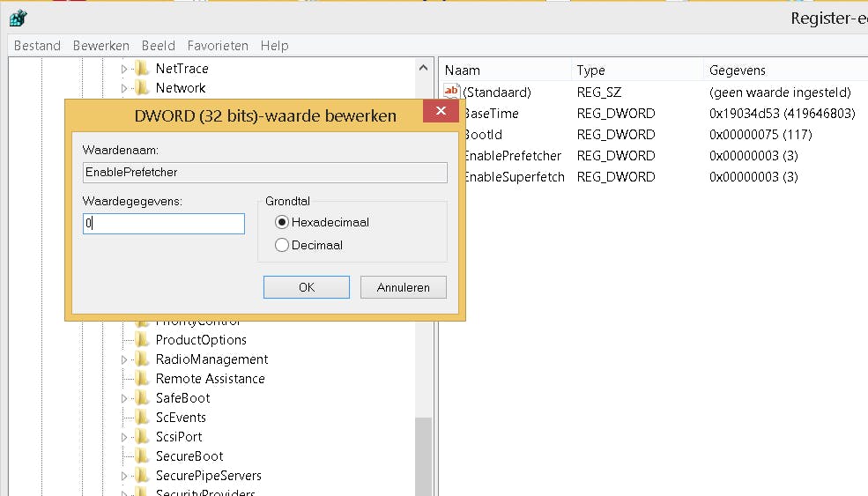Click REG_DWORD type in BaseTime row

pos(616,114)
